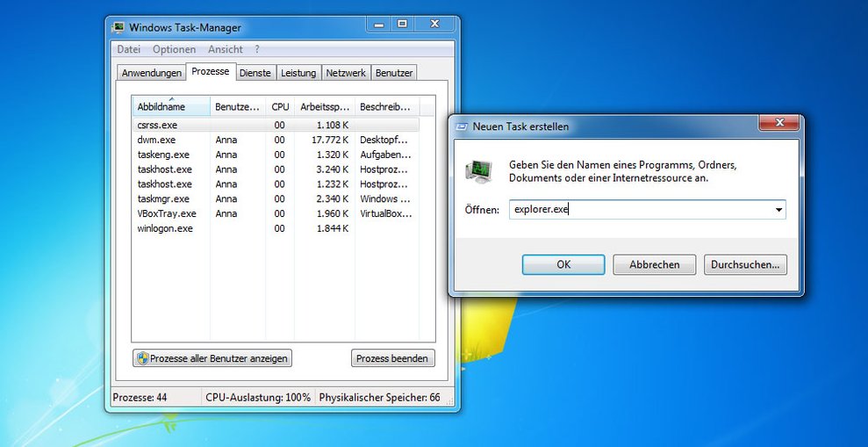Sort by the Abbildname column header
The height and width of the screenshot is (447, 868).
pyautogui.click(x=171, y=106)
